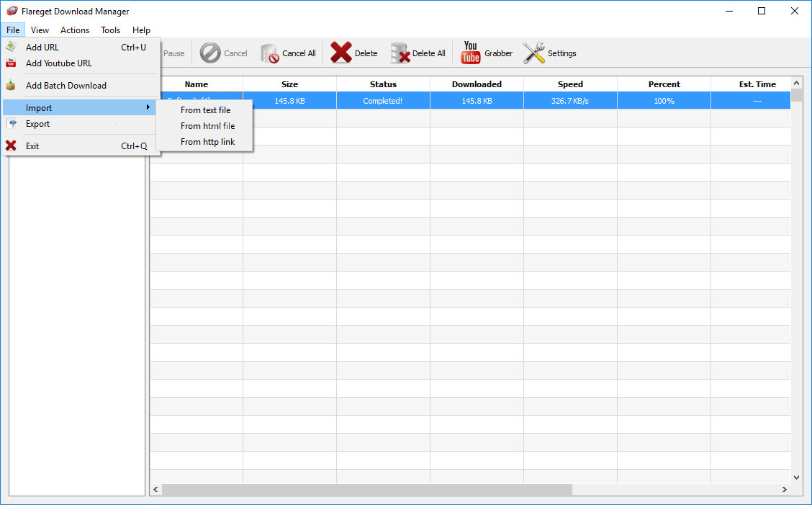Click the Cancel All label
This screenshot has width=812, height=505.
coord(299,53)
